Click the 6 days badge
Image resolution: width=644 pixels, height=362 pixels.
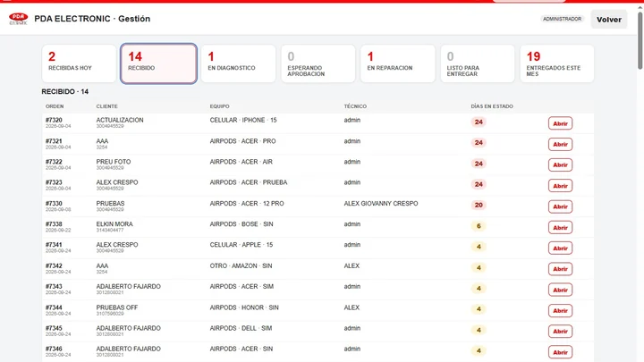tap(479, 226)
